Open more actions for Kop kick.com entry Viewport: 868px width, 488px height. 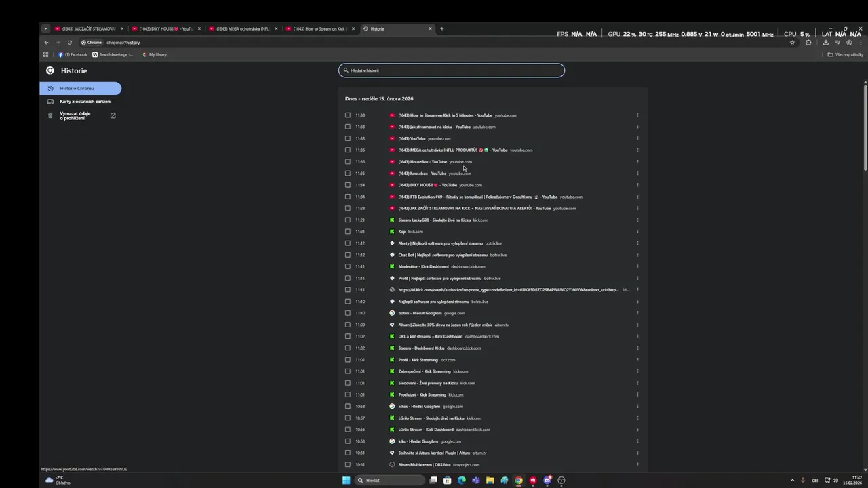point(637,232)
